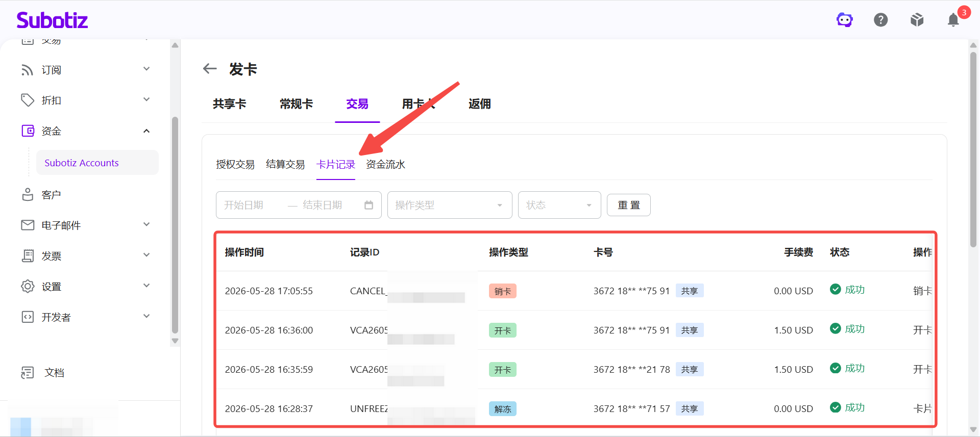Click the 文档 document icon in sidebar
This screenshot has height=437, width=980.
(28, 373)
